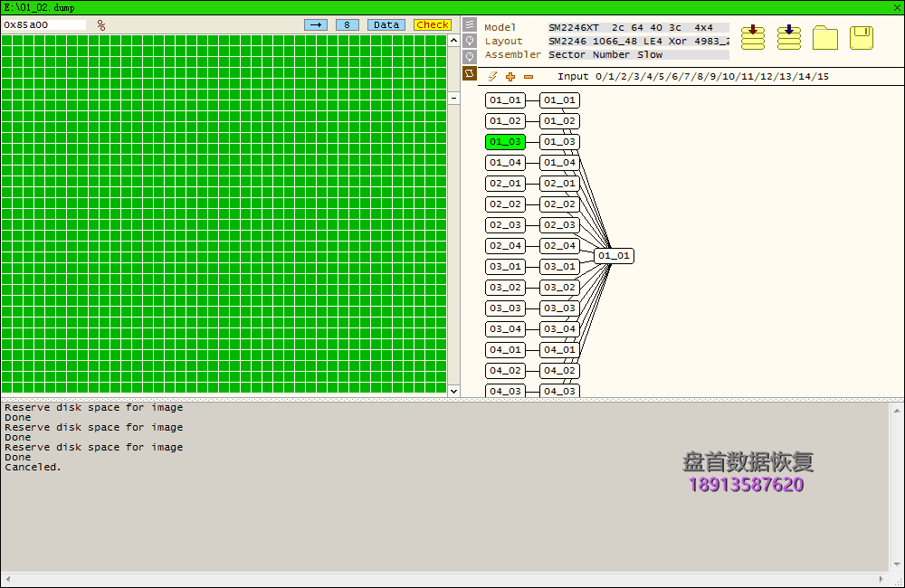Click the block map scroll down arrow
This screenshot has height=588, width=905.
click(453, 391)
